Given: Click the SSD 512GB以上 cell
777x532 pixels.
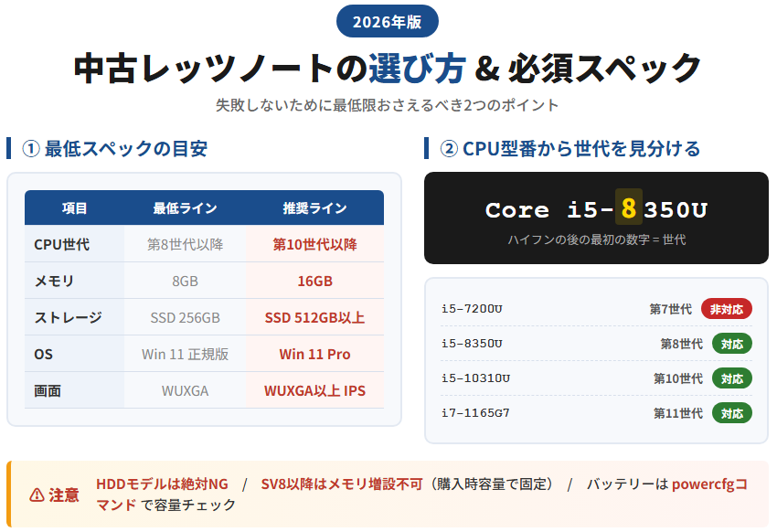Looking at the screenshot, I should [x=314, y=317].
